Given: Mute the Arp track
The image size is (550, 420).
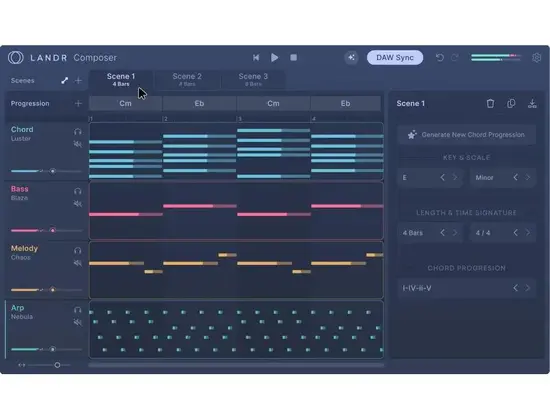Looking at the screenshot, I should point(78,322).
